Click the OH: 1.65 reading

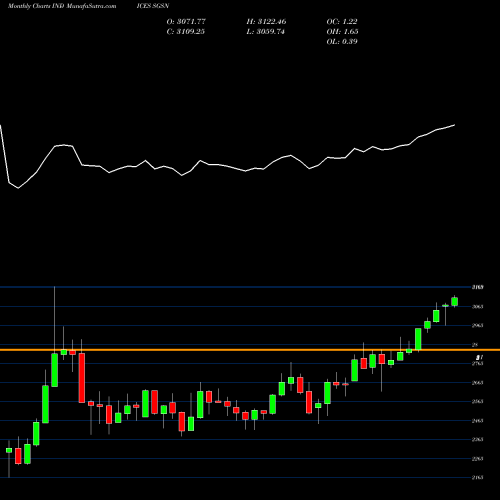(x=342, y=32)
